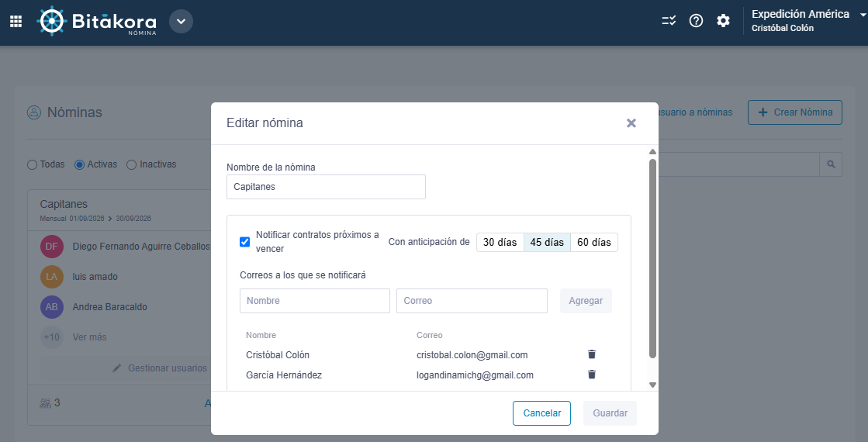868x442 pixels.
Task: Select 30 días anticipation option
Action: tap(500, 242)
